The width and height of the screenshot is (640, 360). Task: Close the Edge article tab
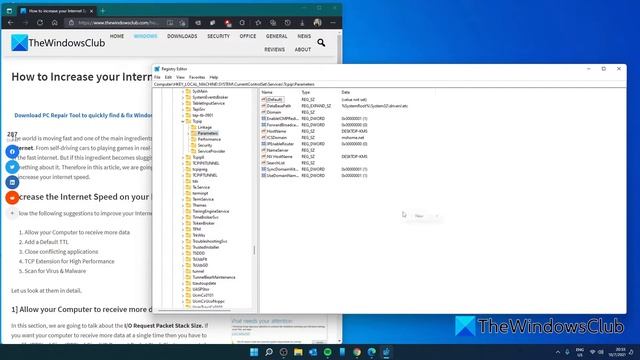(91, 11)
